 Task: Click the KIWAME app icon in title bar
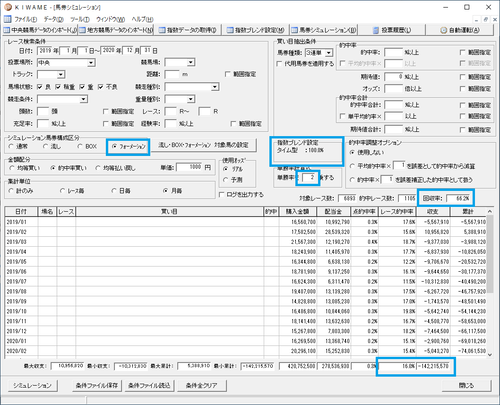pos(8,7)
